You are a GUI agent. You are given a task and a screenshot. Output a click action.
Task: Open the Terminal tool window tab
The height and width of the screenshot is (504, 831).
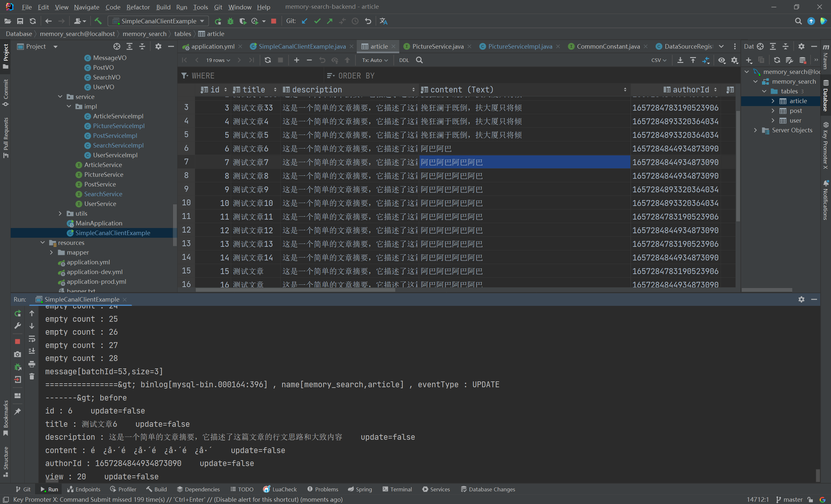[397, 489]
